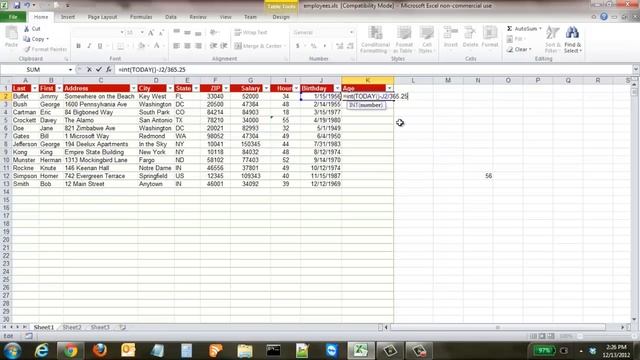The width and height of the screenshot is (640, 360).
Task: Open the Windows Start button
Action: (x=12, y=351)
